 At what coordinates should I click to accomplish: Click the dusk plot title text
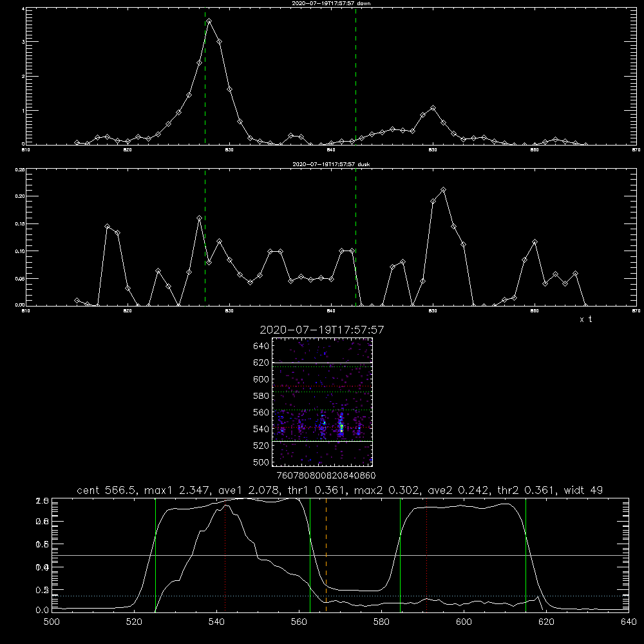point(331,164)
